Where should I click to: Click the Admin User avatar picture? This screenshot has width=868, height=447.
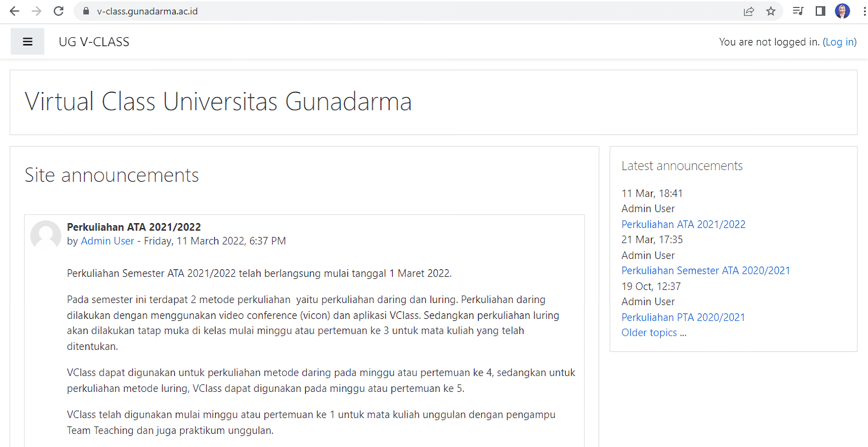coord(45,235)
